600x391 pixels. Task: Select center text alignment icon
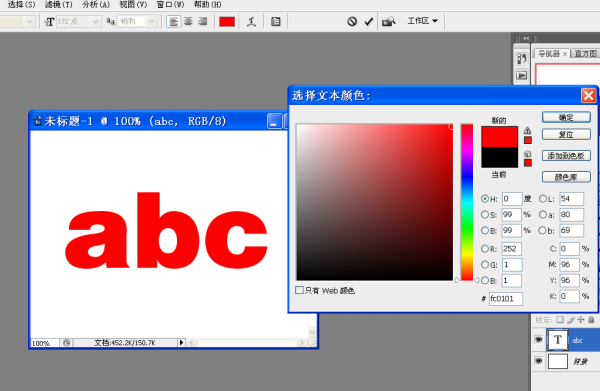188,21
